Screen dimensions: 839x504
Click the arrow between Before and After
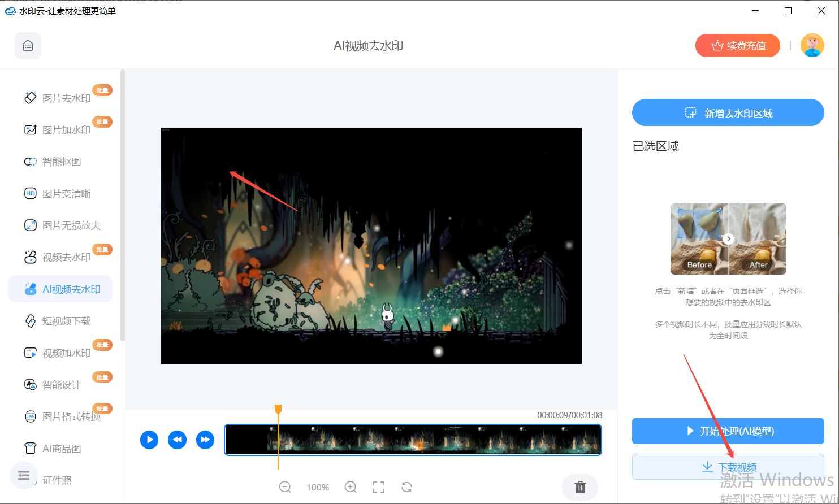[x=729, y=238]
